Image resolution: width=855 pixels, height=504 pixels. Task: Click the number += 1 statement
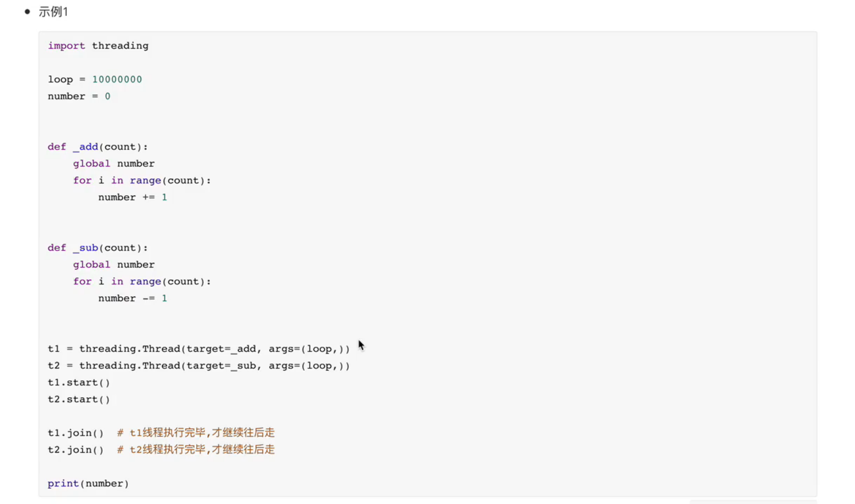point(133,197)
